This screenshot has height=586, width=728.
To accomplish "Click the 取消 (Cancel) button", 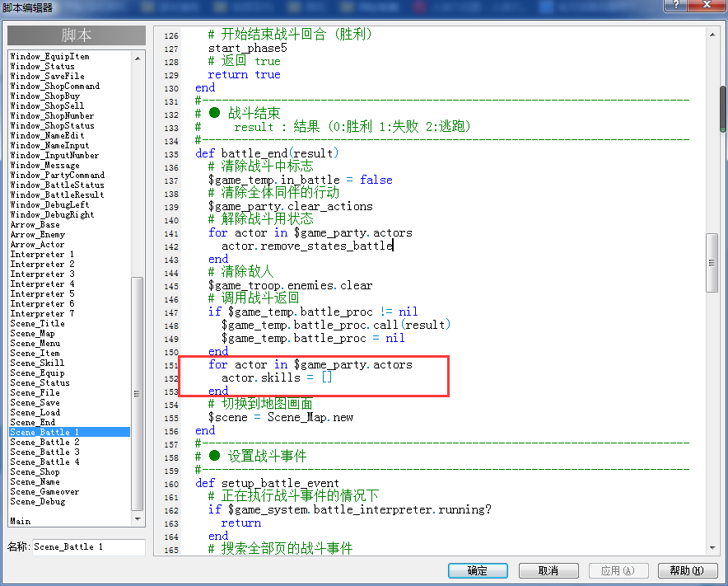I will (548, 570).
